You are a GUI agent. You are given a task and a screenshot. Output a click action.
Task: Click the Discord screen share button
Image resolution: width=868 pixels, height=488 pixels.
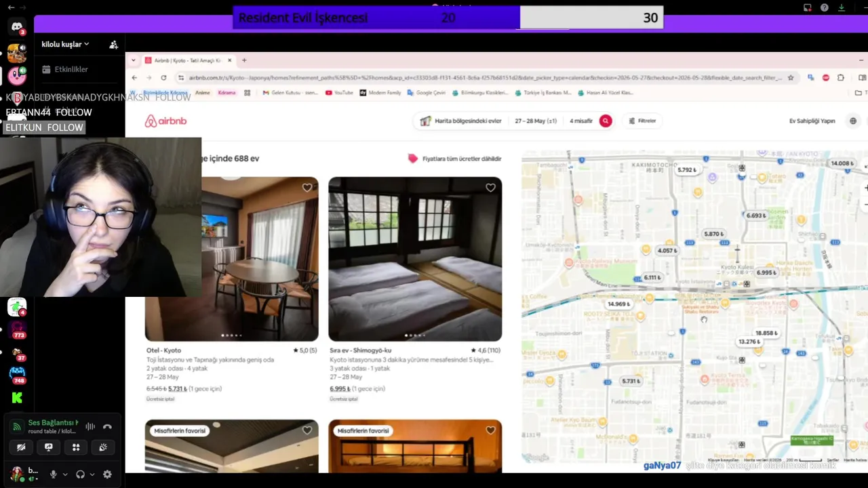click(48, 447)
